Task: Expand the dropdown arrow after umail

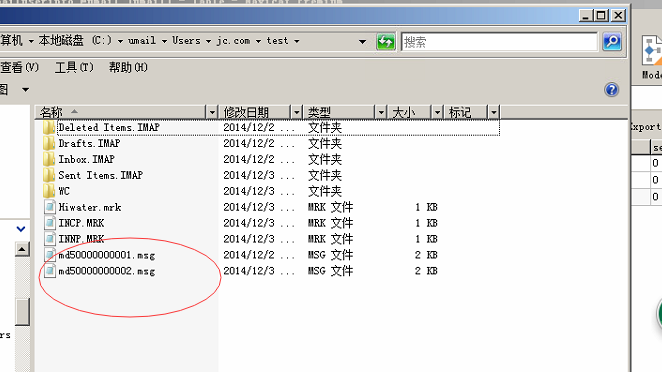Action: coord(164,41)
